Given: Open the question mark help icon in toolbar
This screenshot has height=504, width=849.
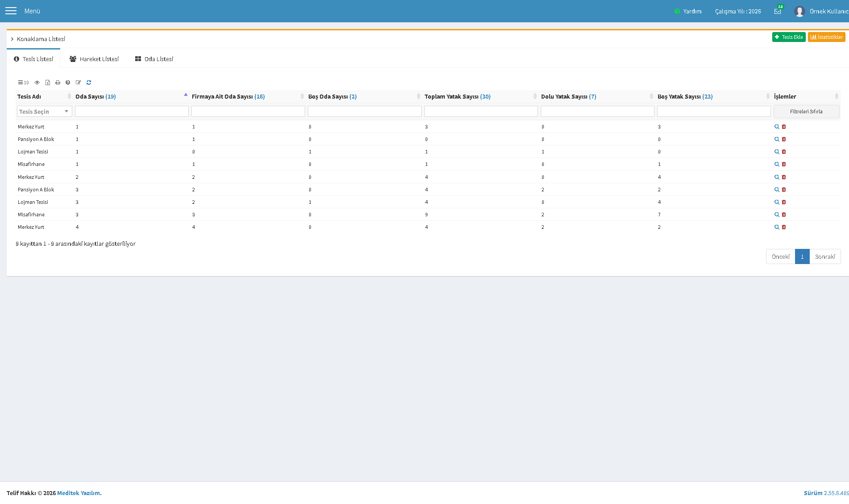Looking at the screenshot, I should (x=68, y=83).
